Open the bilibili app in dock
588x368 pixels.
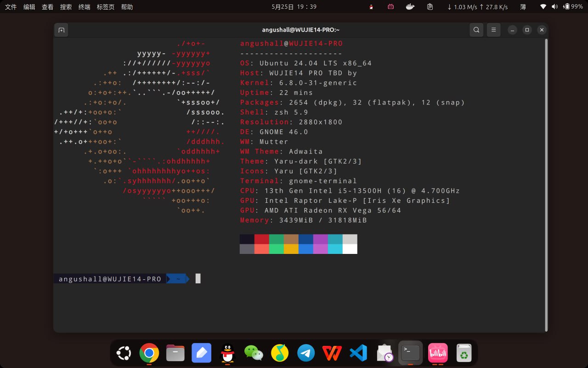click(x=437, y=353)
